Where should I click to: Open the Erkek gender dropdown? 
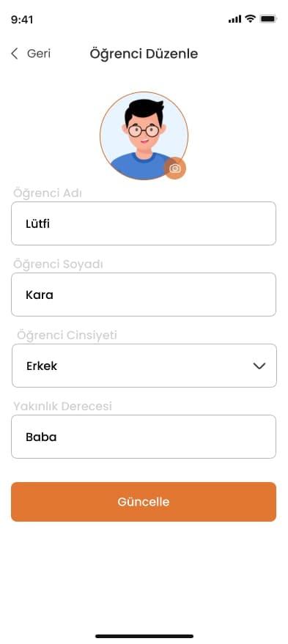coord(144,366)
